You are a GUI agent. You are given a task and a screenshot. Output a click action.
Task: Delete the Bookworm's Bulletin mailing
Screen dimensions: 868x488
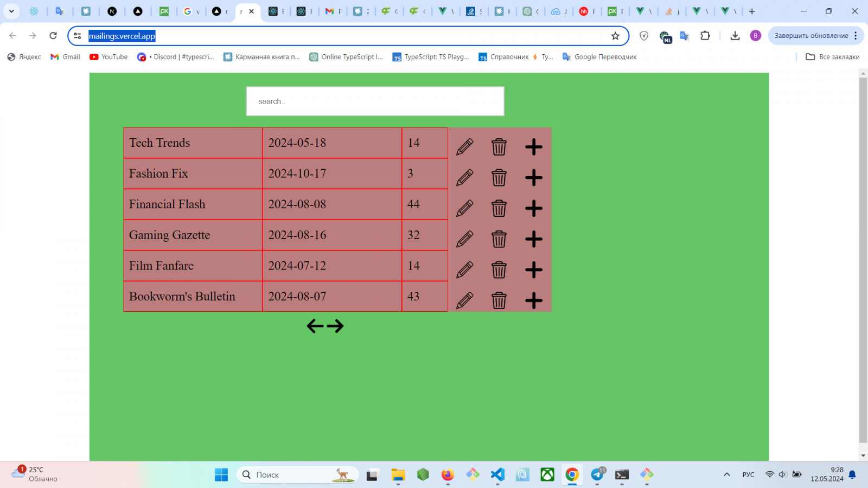pyautogui.click(x=499, y=300)
